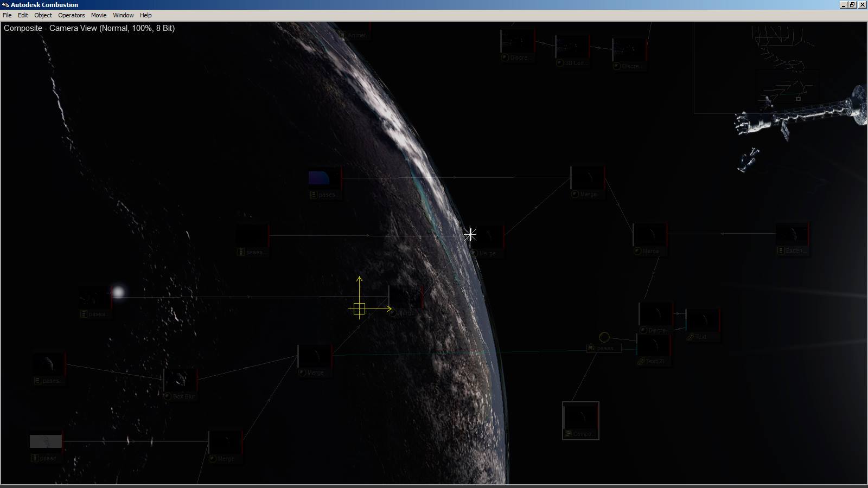The image size is (868, 488).
Task: Click the Autodesk Combustion title bar icon
Action: click(x=5, y=5)
